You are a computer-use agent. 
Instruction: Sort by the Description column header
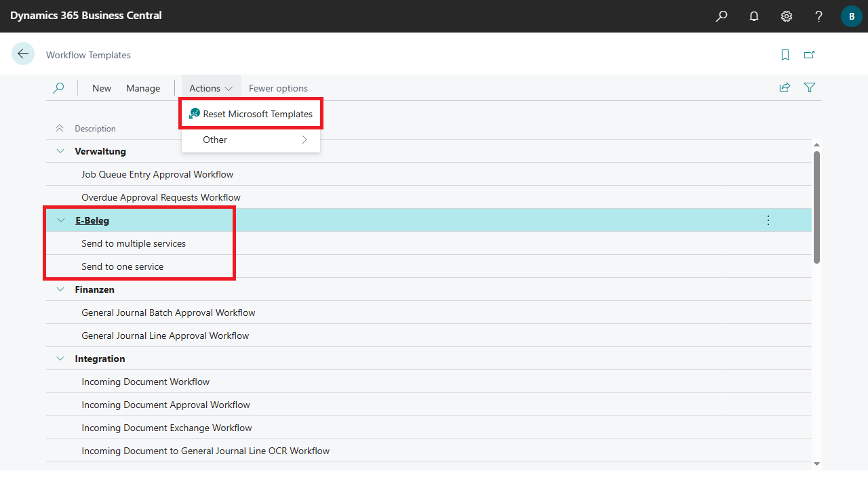coord(95,128)
